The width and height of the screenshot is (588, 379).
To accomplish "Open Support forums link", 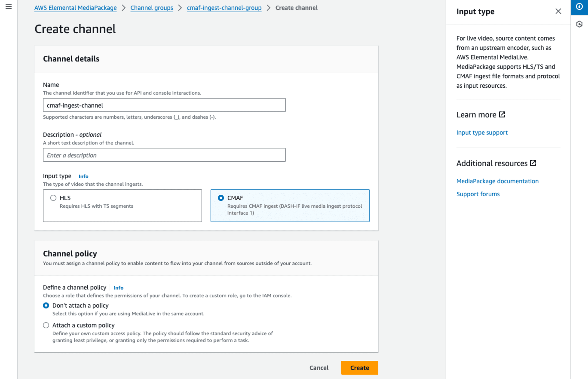I will 478,194.
